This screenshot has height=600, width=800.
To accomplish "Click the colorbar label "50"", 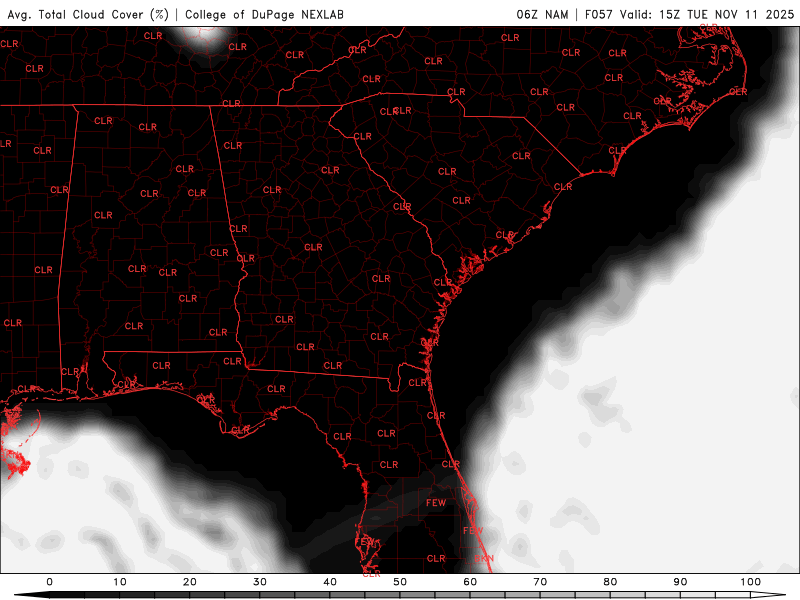I will [x=400, y=582].
